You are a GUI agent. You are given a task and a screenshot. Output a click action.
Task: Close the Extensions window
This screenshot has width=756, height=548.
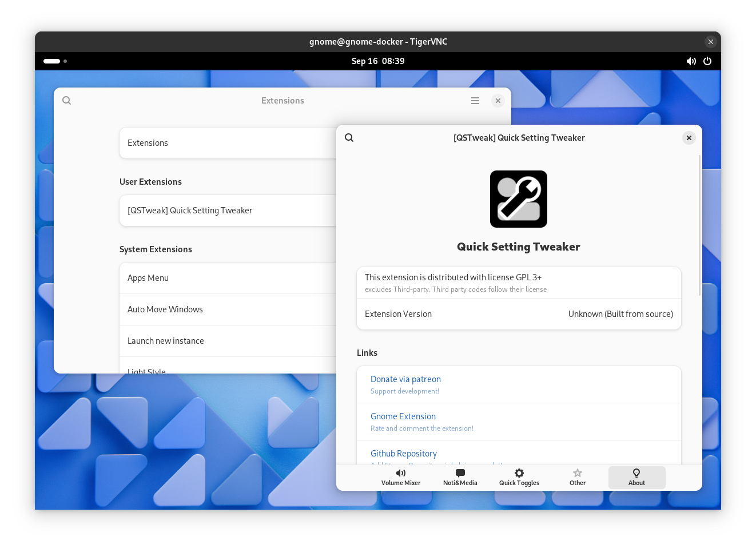[x=498, y=101]
